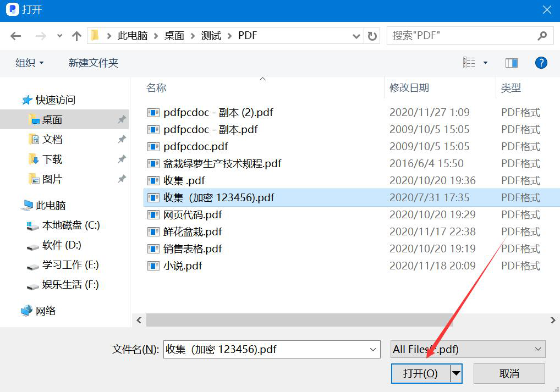The image size is (560, 392).
Task: Click right arrow of horizontal scrollbar
Action: (x=553, y=320)
